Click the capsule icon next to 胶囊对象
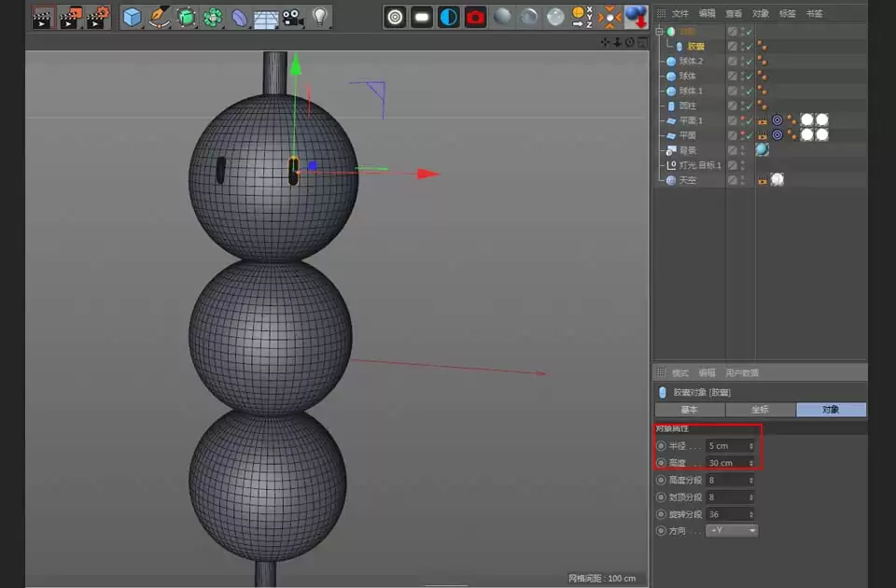Viewport: 896px width, 588px height. tap(661, 392)
